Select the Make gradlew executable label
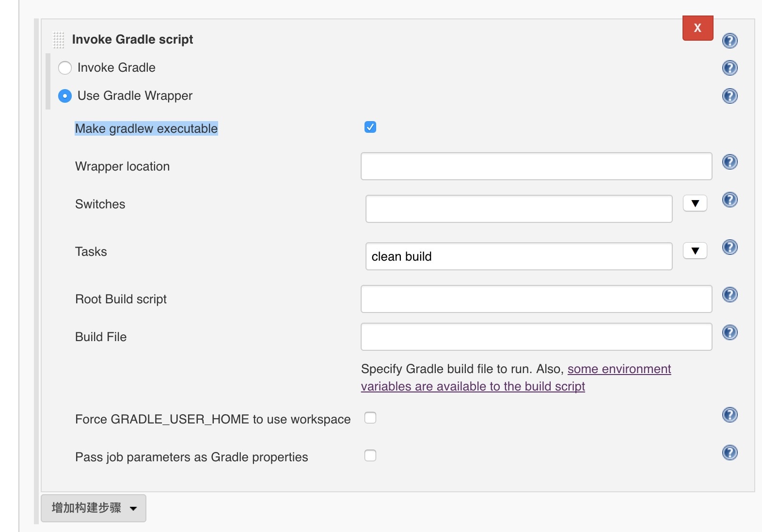The image size is (762, 532). (146, 128)
